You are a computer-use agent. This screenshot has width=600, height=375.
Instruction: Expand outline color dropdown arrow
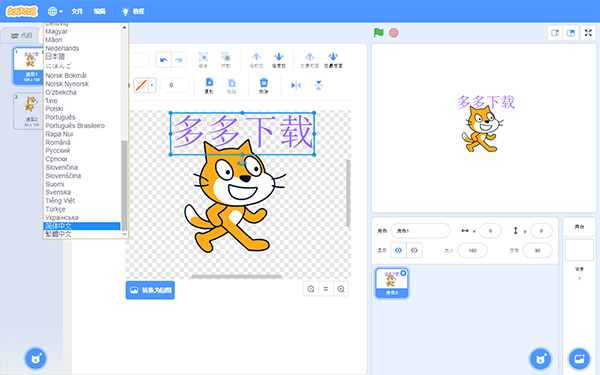pyautogui.click(x=152, y=85)
